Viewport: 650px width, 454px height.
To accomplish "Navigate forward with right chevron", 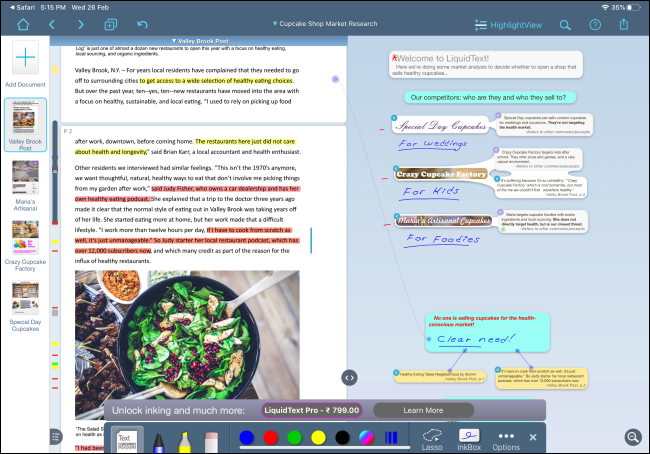I will 81,25.
